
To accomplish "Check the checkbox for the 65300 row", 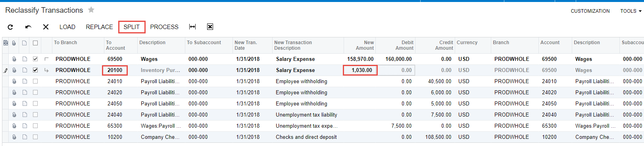I will pos(35,126).
